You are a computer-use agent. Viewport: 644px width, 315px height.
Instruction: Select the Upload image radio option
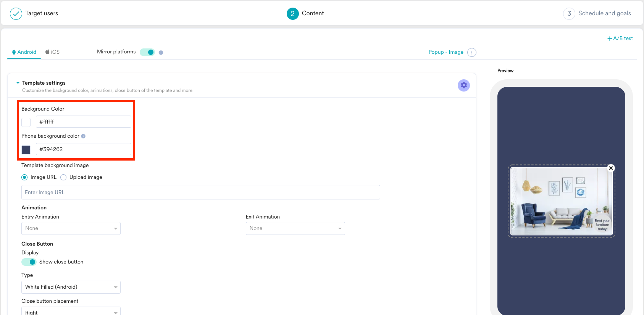tap(63, 177)
